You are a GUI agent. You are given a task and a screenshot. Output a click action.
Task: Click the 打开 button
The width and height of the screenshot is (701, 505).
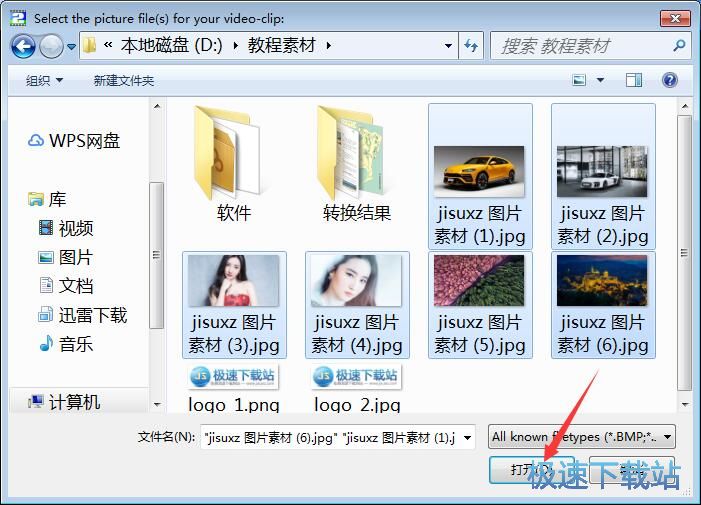[531, 470]
